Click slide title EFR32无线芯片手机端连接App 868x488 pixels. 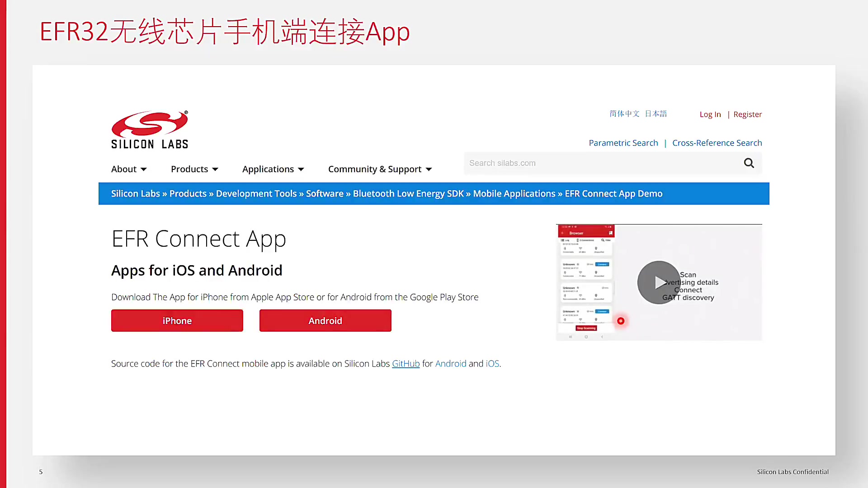[225, 32]
